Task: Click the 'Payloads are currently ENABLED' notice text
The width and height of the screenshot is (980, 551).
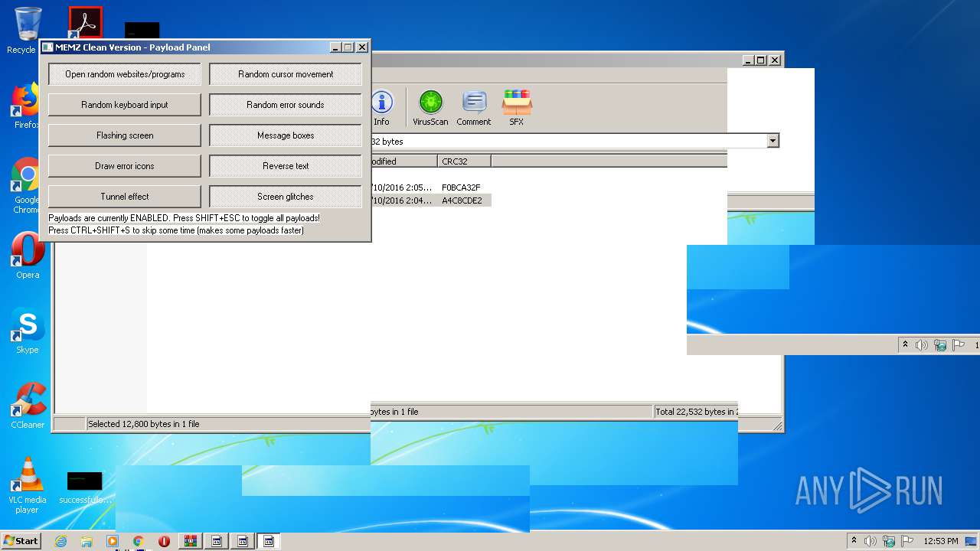Action: point(184,218)
